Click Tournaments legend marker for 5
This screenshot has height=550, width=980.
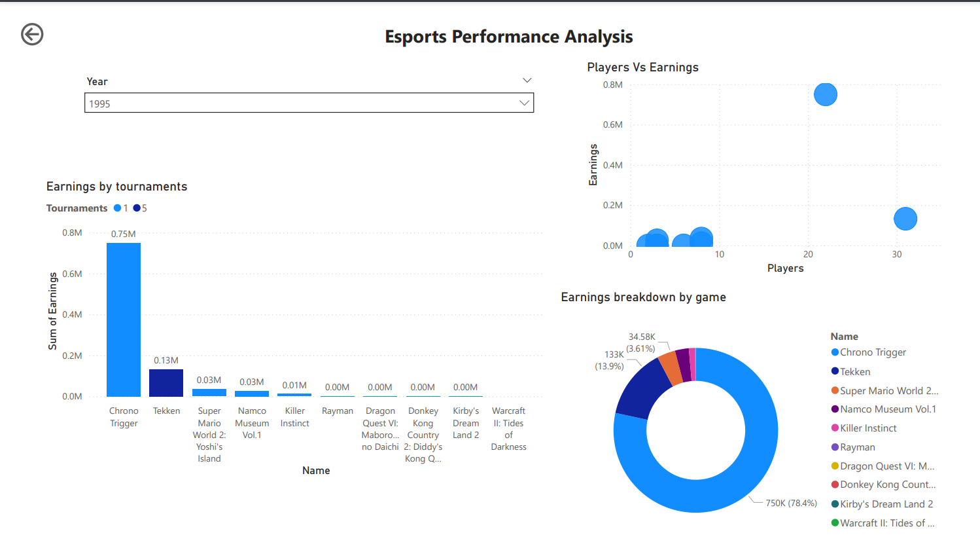coord(137,208)
